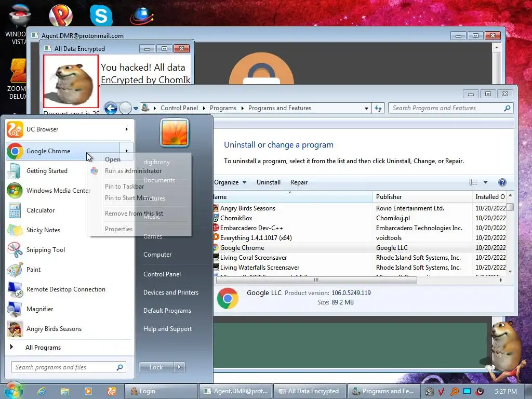Open Default Programs link
The image size is (532, 399).
(x=167, y=311)
